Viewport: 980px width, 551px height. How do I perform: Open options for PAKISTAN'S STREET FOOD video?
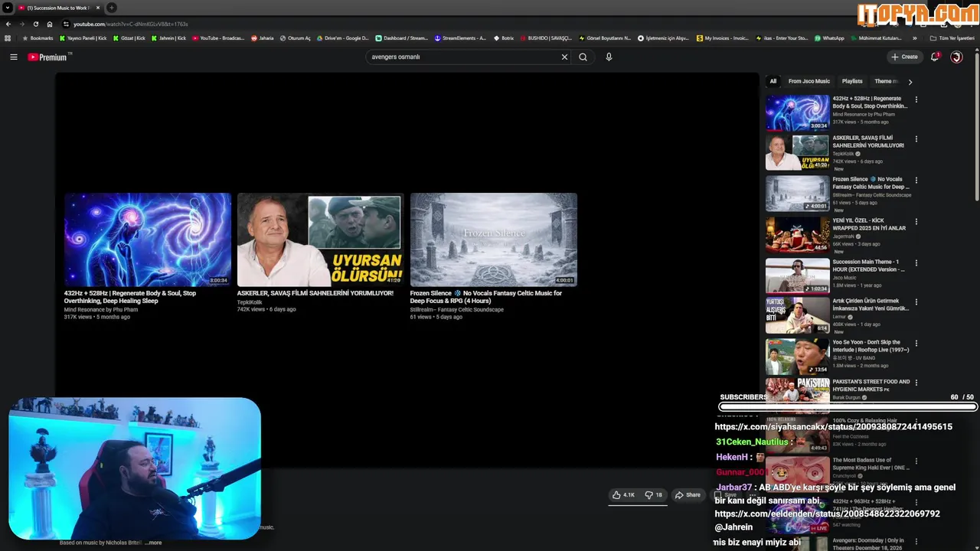coord(916,383)
